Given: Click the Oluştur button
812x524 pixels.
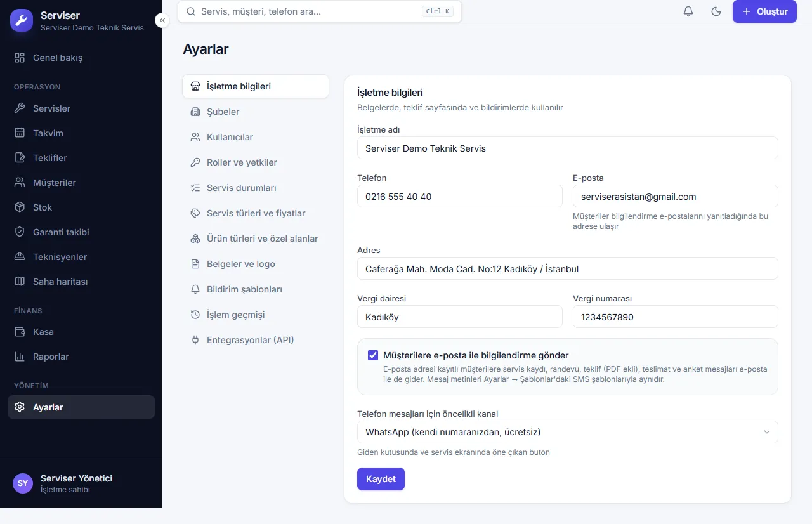Looking at the screenshot, I should [x=764, y=11].
